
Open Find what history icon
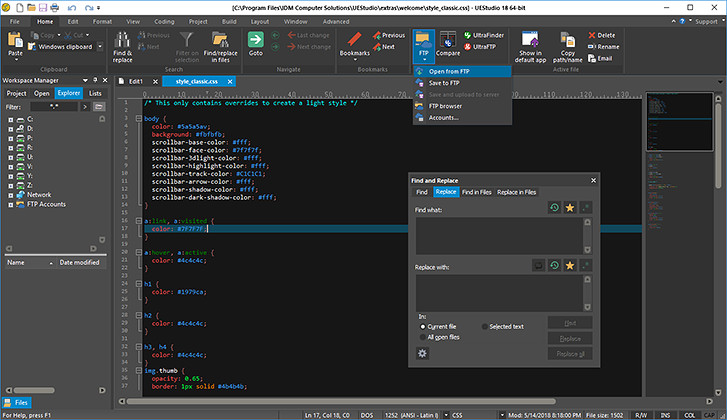554,207
